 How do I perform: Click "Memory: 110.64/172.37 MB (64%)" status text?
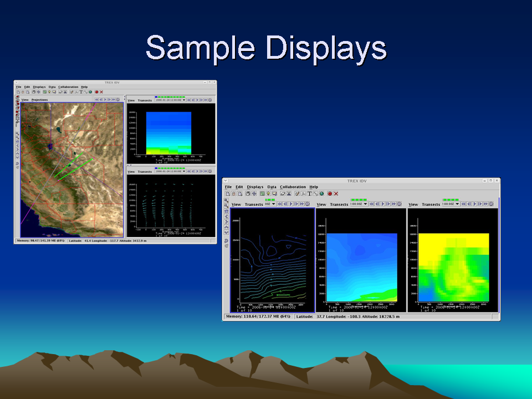258,316
